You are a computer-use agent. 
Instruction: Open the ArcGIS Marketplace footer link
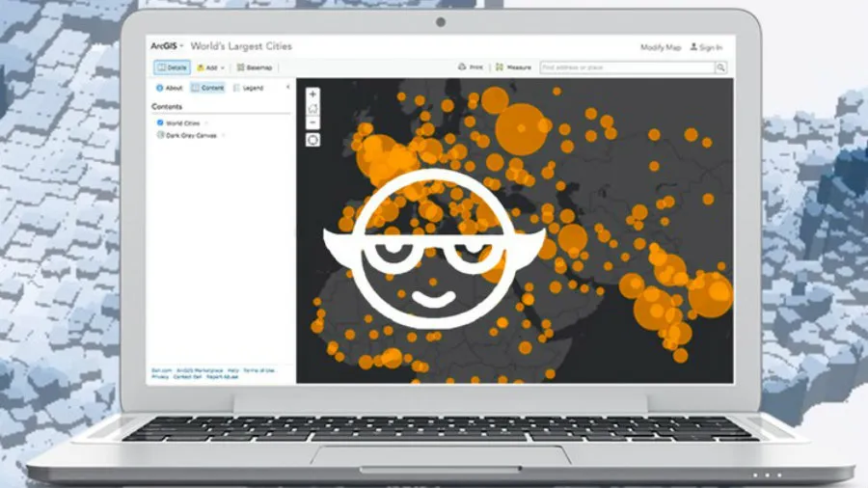(200, 370)
